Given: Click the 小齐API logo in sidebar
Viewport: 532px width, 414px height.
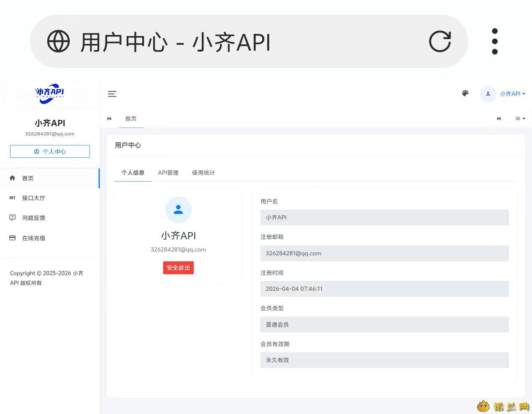Looking at the screenshot, I should tap(50, 93).
